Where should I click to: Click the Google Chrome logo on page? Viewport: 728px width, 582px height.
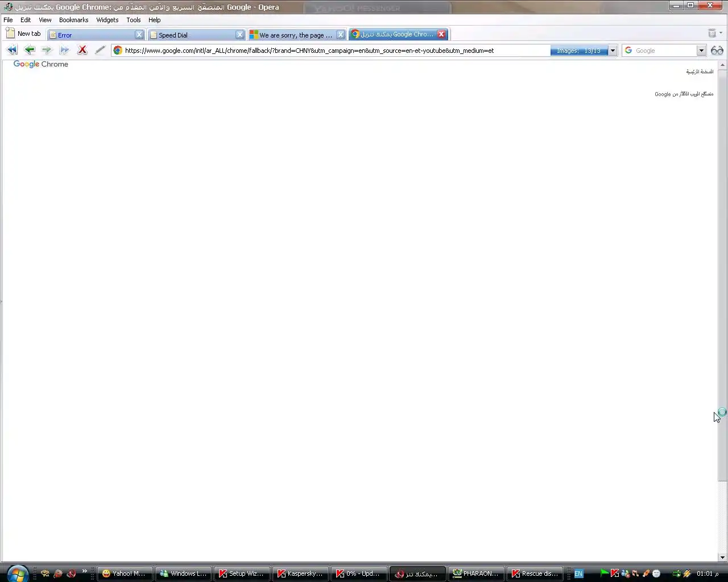pyautogui.click(x=41, y=64)
